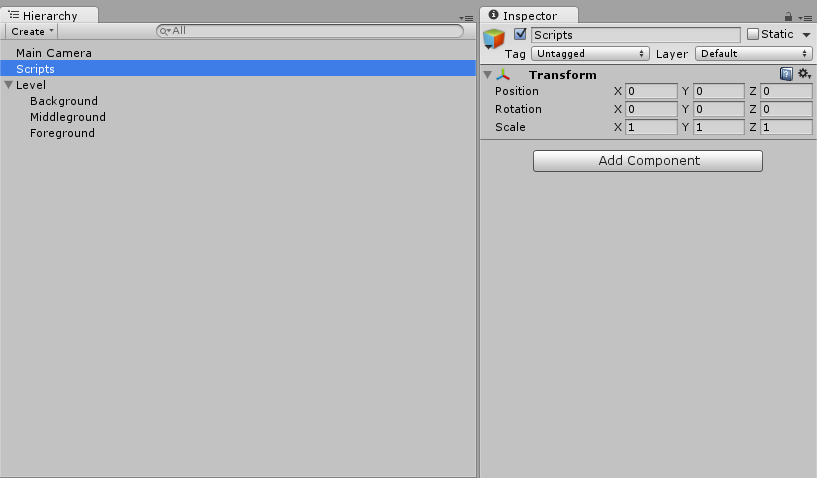Screen dimensions: 817x478
Task: Click the object name field in Inspector
Action: click(636, 35)
